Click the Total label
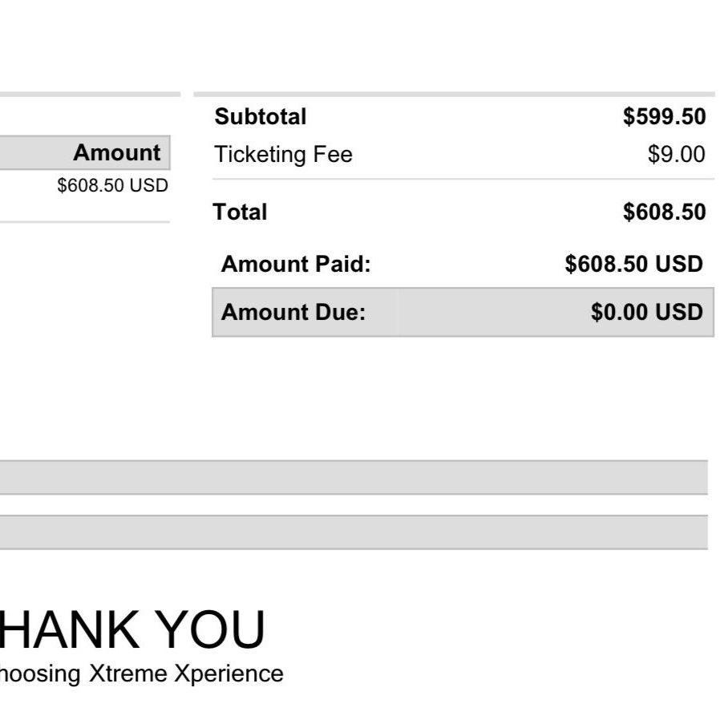 coord(240,212)
